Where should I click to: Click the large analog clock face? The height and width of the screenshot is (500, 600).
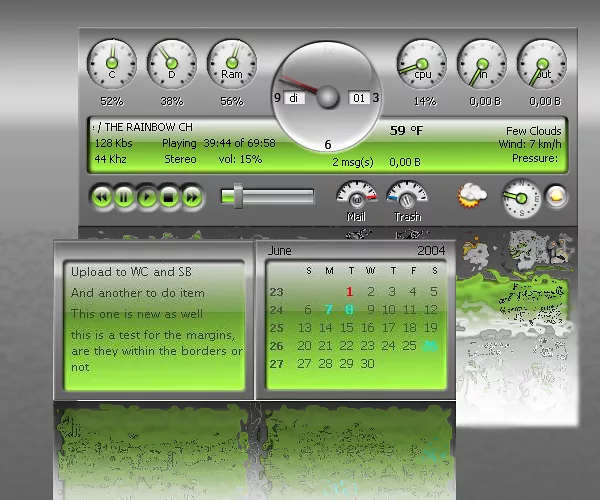327,97
